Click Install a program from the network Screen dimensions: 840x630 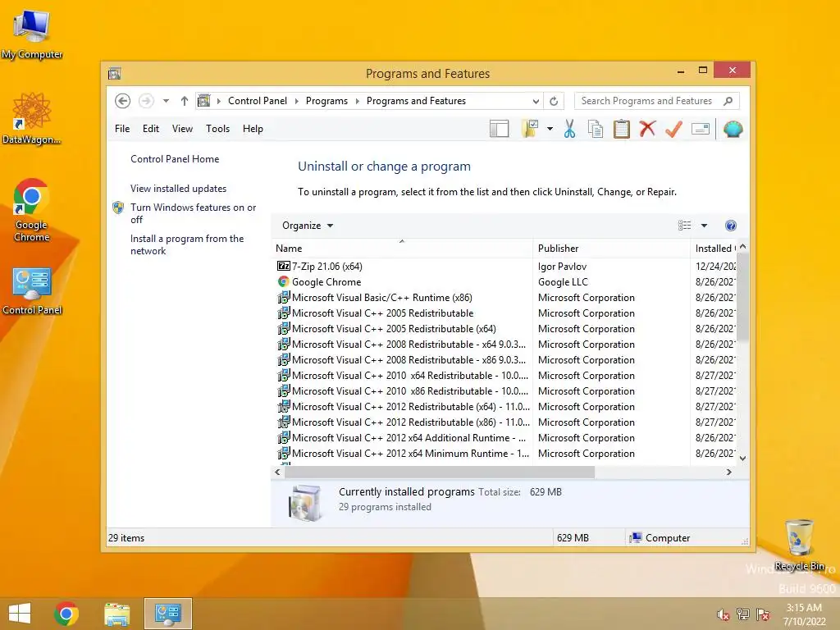pos(187,244)
